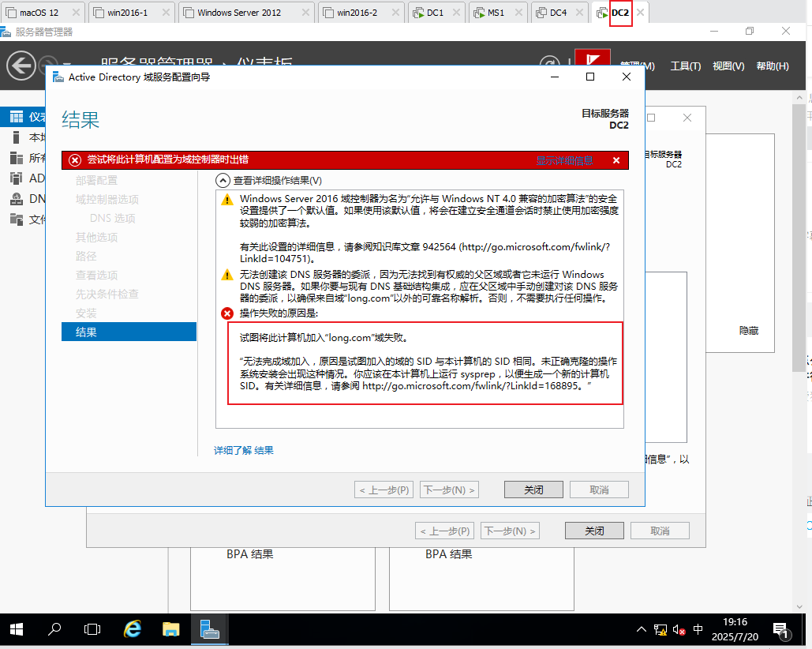Open the learn more about results link

coord(243,451)
